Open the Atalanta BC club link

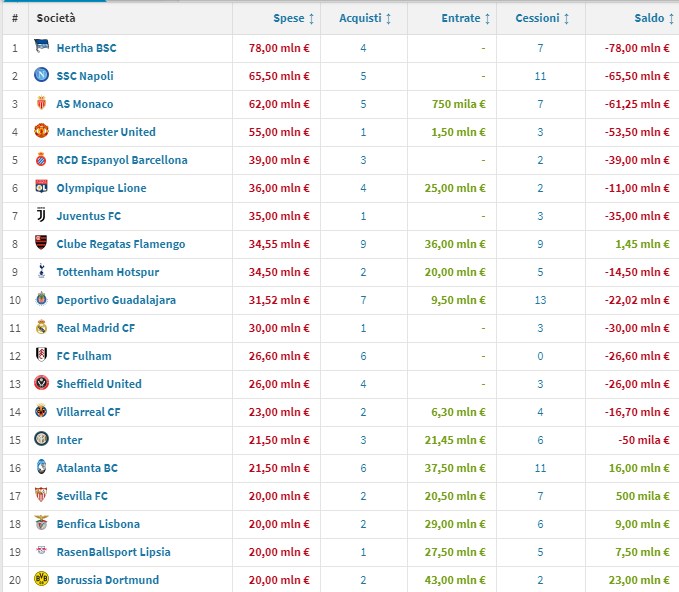pyautogui.click(x=87, y=468)
